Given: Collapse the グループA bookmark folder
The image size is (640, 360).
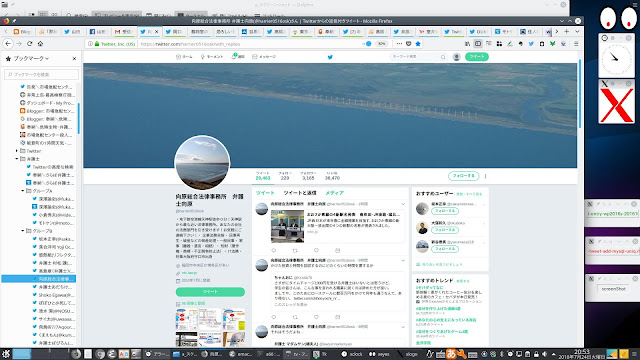Looking at the screenshot, I should click(23, 191).
